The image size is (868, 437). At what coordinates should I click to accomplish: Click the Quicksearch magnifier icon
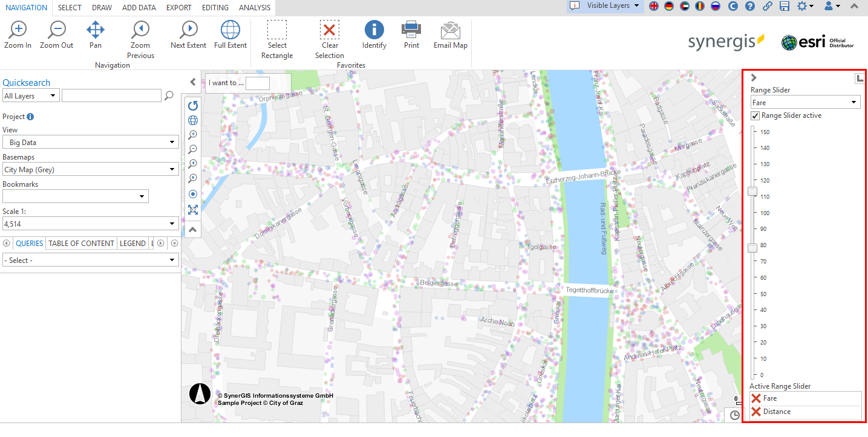pos(169,95)
